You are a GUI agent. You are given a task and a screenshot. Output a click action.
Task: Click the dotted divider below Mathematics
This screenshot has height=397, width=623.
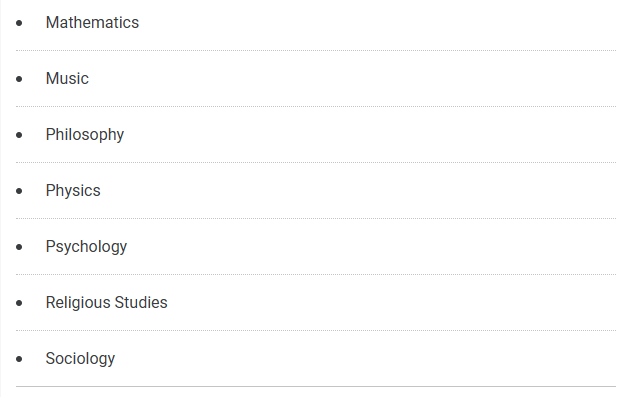316,50
